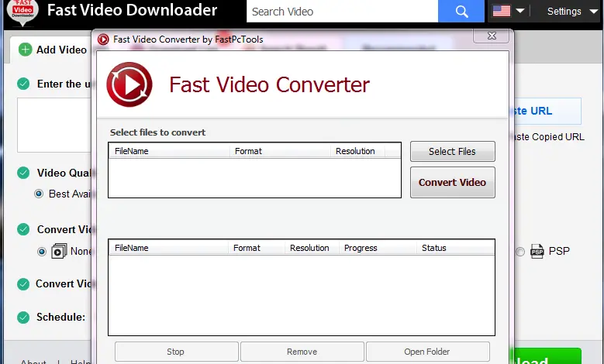Click the Remove button
Image resolution: width=604 pixels, height=364 pixels.
click(x=302, y=352)
